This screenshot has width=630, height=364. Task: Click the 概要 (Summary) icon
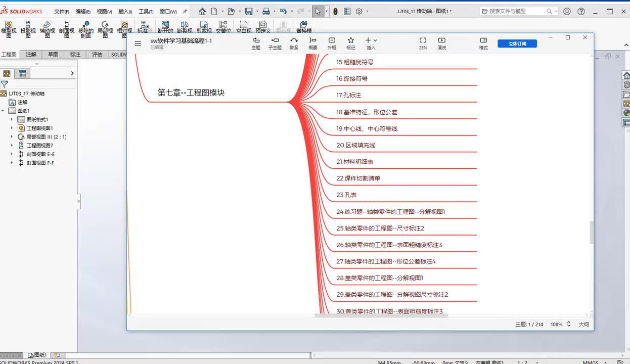(313, 43)
